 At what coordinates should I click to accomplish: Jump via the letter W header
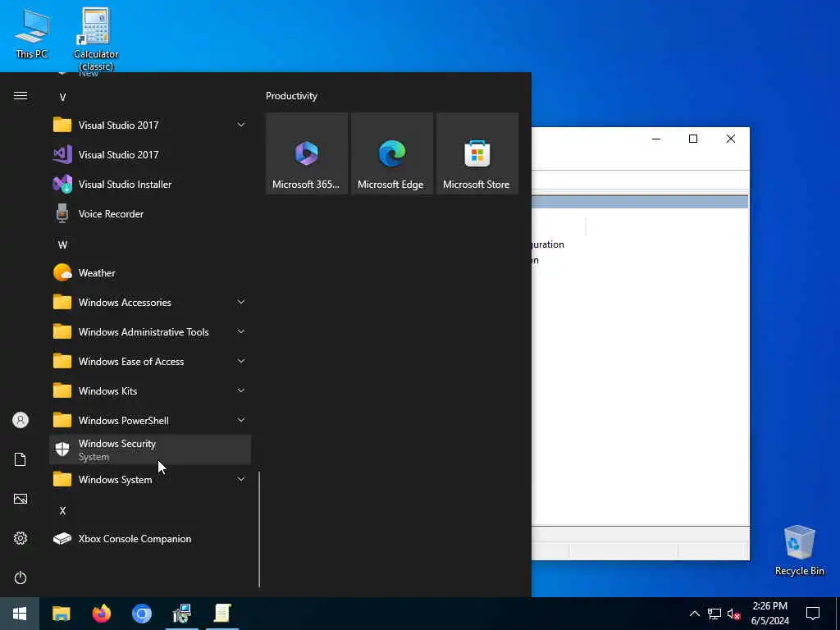pyautogui.click(x=62, y=244)
